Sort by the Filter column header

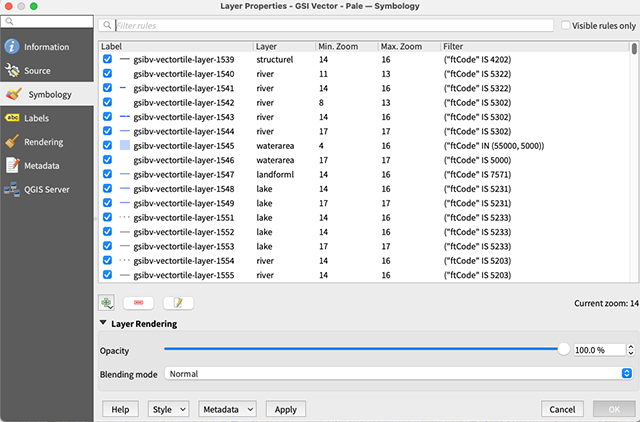[535, 47]
